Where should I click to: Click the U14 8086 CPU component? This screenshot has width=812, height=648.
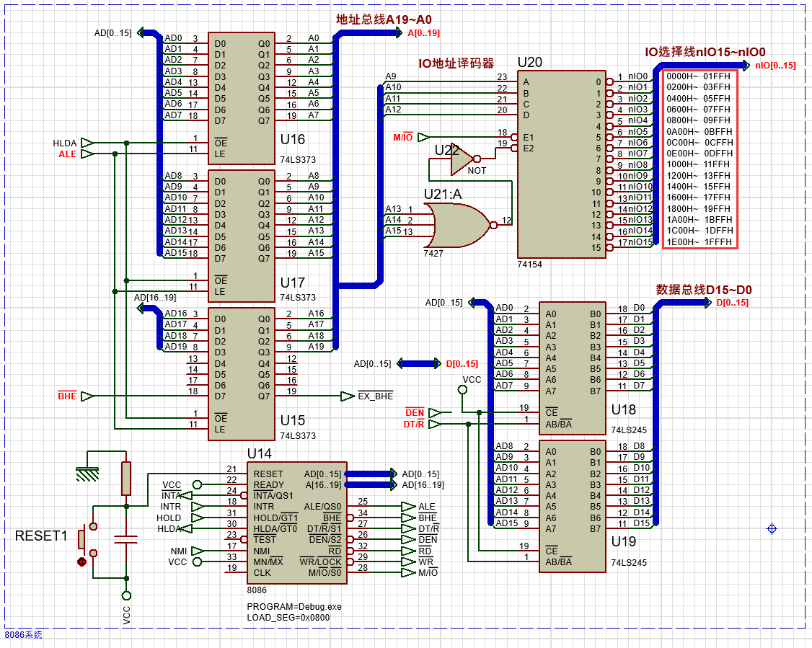pyautogui.click(x=296, y=523)
